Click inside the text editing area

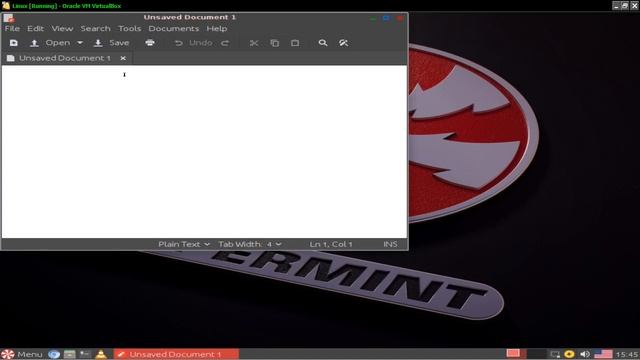(204, 151)
